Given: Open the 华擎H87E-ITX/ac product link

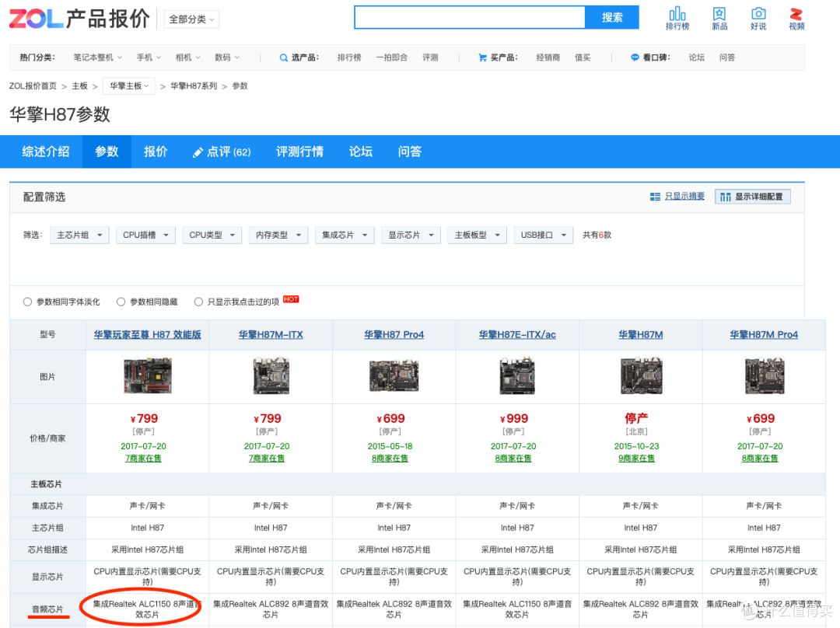Looking at the screenshot, I should 517,335.
